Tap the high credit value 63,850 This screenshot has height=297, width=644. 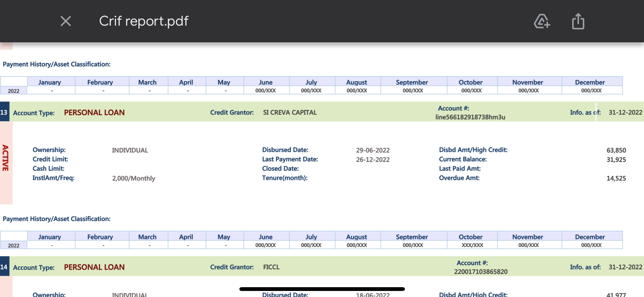pyautogui.click(x=616, y=150)
